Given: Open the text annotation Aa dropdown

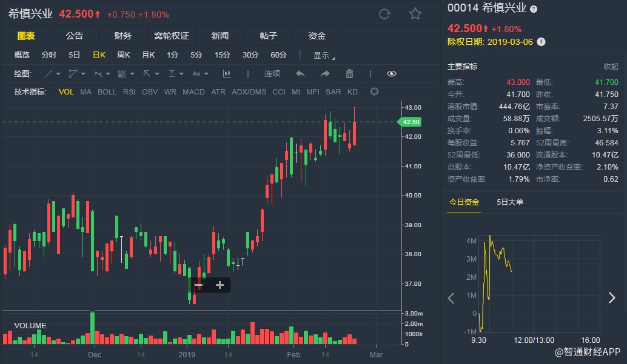Looking at the screenshot, I should [x=200, y=74].
